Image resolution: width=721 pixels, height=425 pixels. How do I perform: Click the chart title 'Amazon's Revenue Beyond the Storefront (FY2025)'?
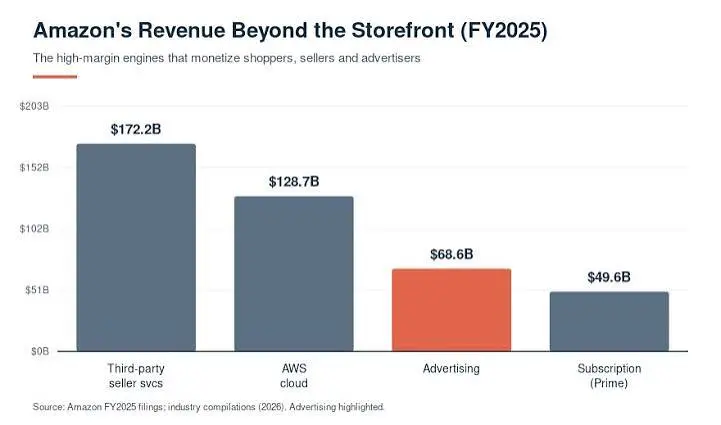point(290,31)
